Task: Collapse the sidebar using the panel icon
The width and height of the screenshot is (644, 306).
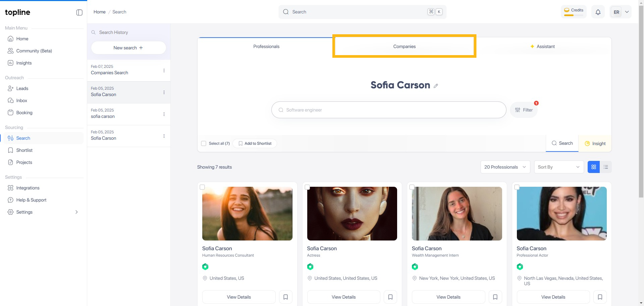Action: tap(79, 12)
